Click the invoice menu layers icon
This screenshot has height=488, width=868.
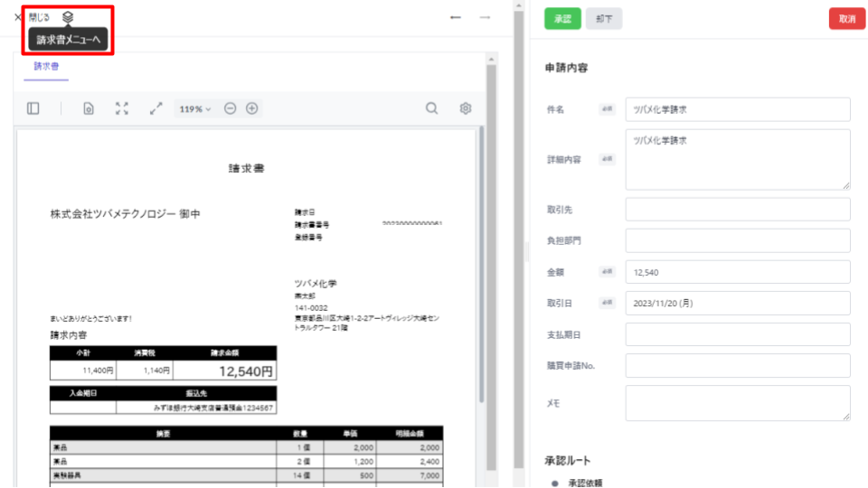click(68, 17)
